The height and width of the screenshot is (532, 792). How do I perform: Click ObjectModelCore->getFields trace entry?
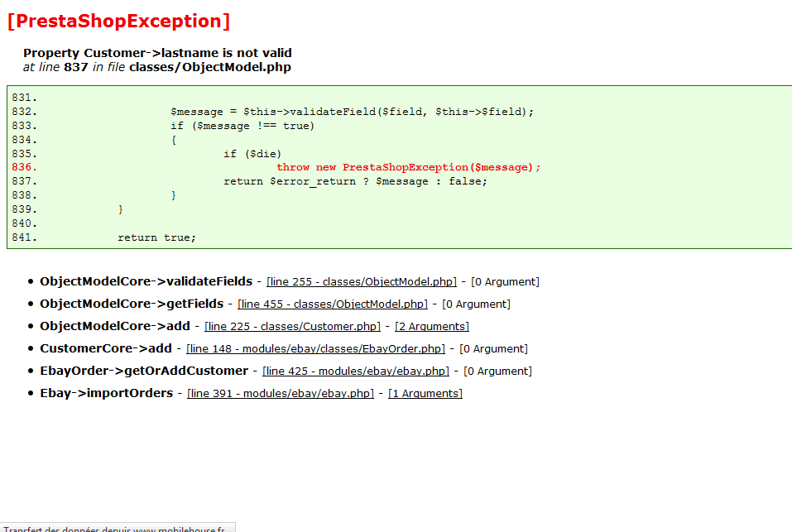[132, 304]
